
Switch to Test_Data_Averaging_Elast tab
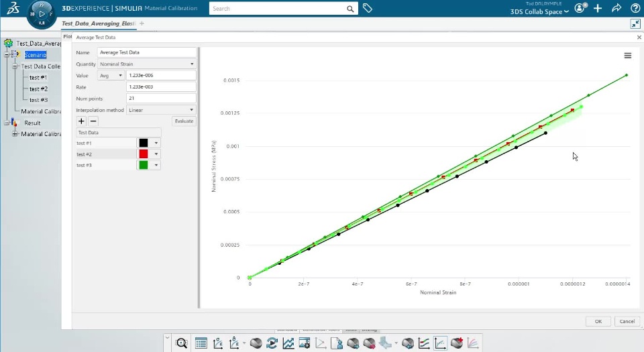pyautogui.click(x=99, y=23)
